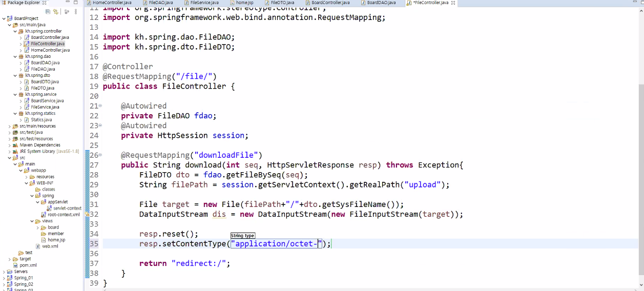Expand the board folder under views

point(38,227)
